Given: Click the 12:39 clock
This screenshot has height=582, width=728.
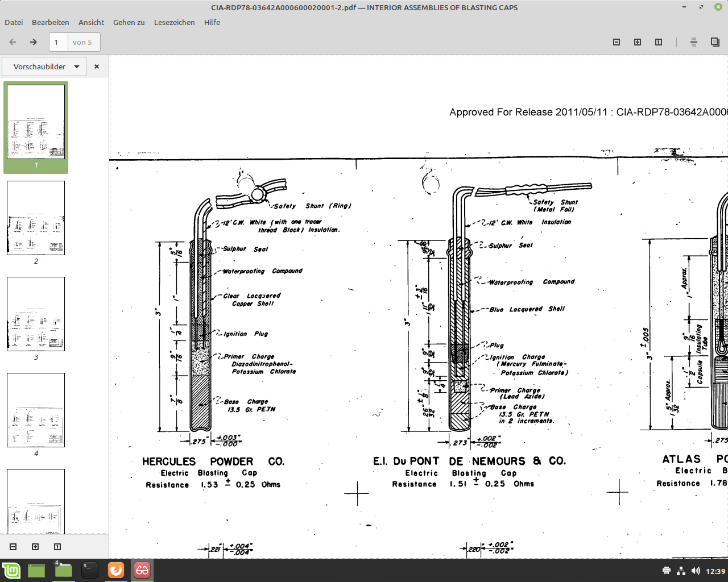Looking at the screenshot, I should (x=715, y=571).
